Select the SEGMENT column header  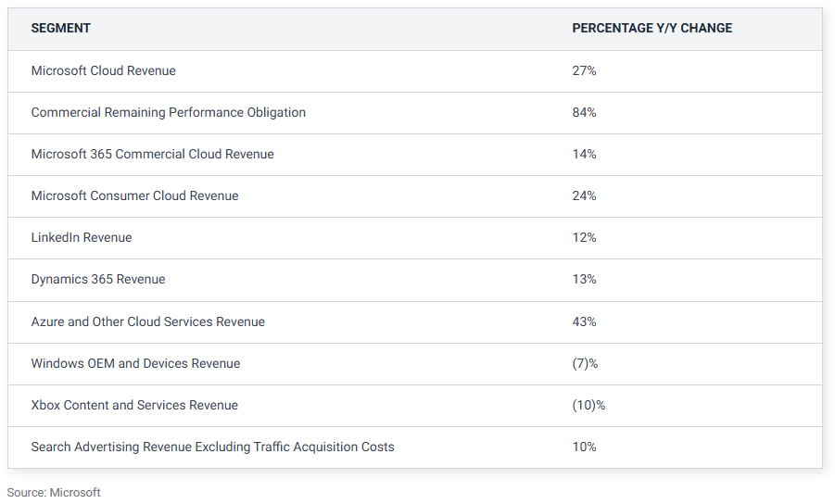pos(61,28)
